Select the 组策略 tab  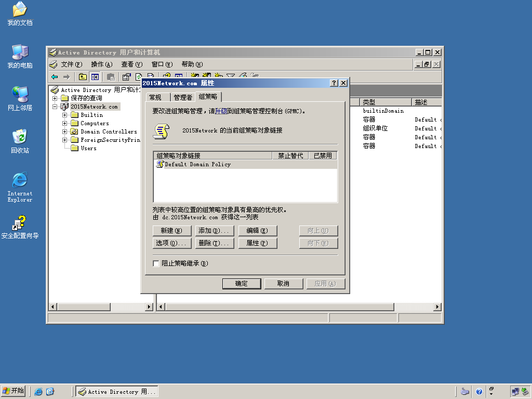coord(208,97)
